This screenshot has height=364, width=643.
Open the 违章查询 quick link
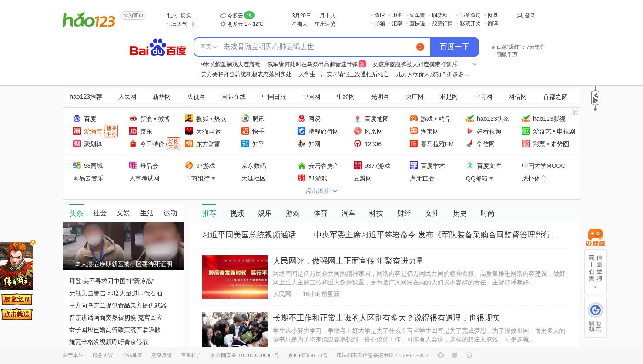(470, 15)
